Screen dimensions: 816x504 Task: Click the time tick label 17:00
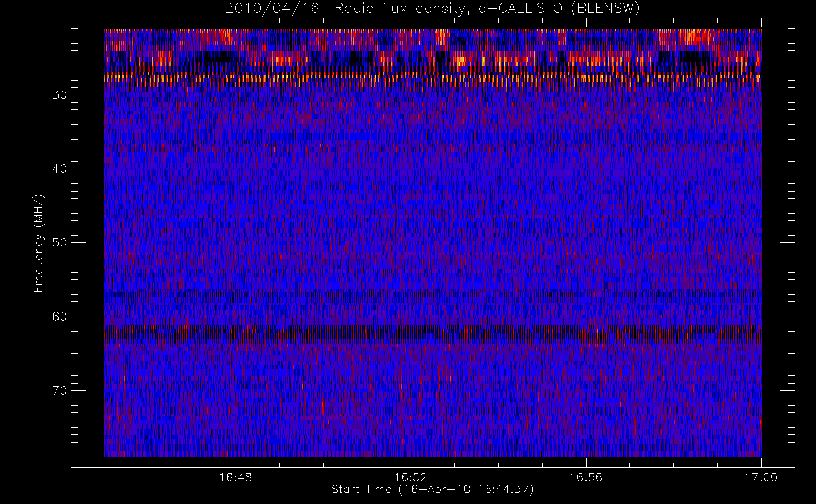tap(761, 477)
